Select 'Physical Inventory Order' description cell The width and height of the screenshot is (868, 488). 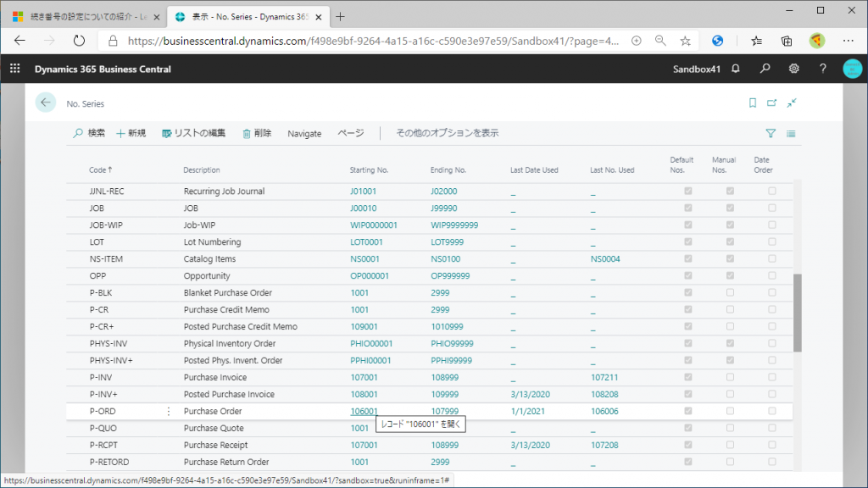click(x=230, y=344)
